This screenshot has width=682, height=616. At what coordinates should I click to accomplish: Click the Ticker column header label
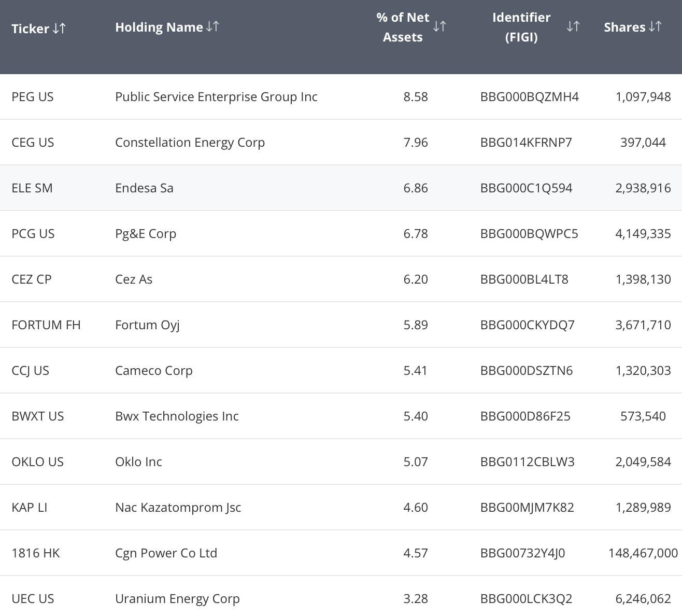pyautogui.click(x=30, y=28)
